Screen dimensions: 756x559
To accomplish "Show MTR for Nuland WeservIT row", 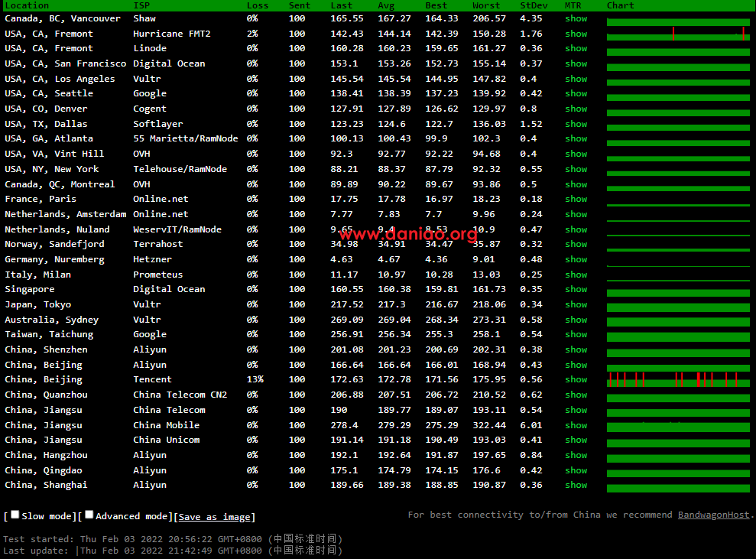I will pos(576,229).
